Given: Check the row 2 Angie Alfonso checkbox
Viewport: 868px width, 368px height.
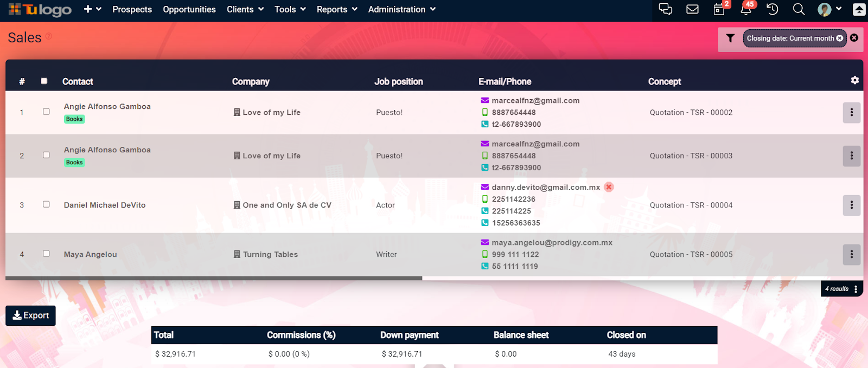Looking at the screenshot, I should [46, 155].
